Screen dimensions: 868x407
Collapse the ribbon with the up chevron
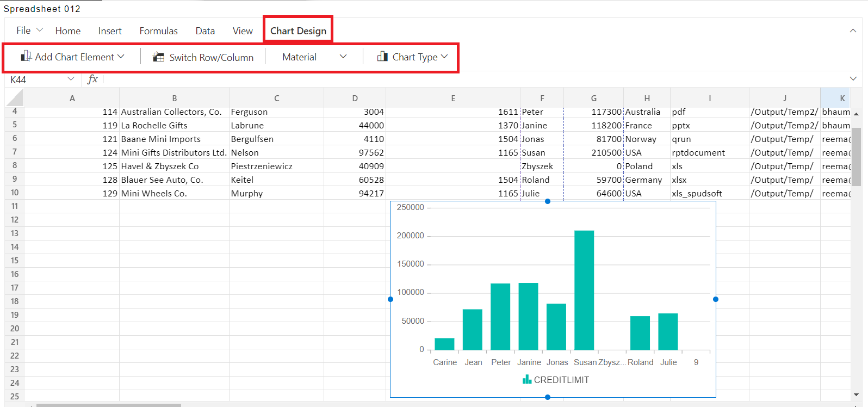[853, 31]
